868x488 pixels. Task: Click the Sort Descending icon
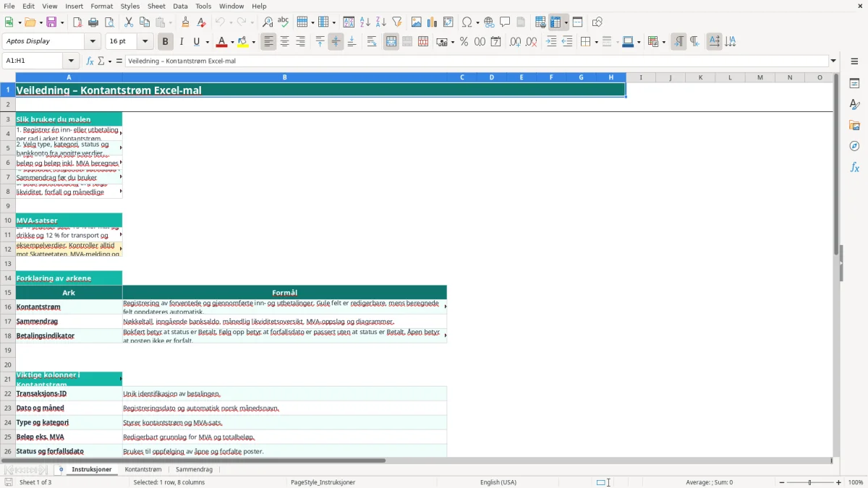tap(380, 22)
